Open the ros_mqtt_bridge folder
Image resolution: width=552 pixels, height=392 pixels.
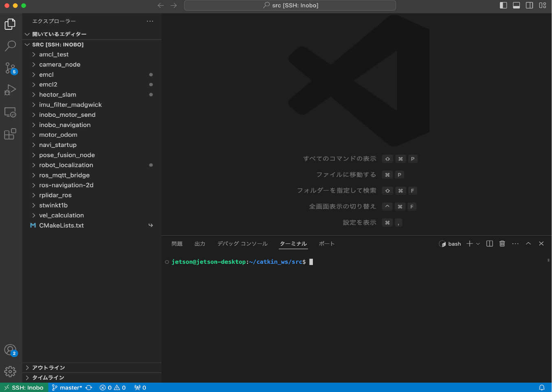pos(92,175)
